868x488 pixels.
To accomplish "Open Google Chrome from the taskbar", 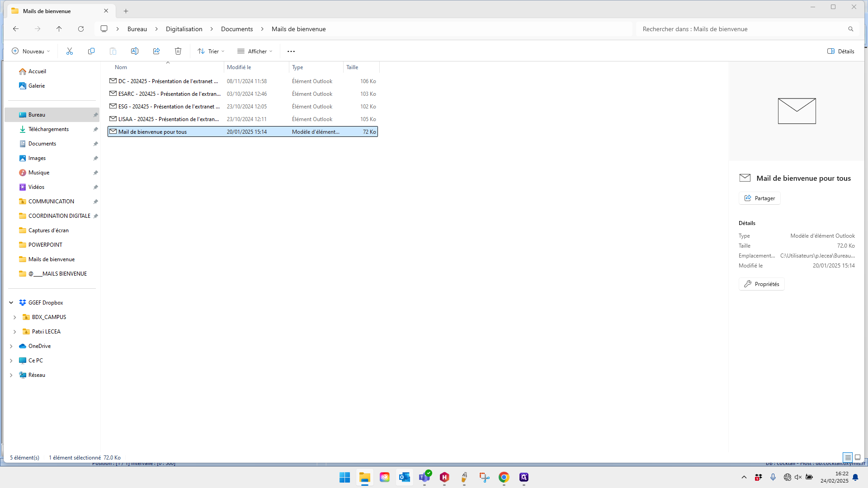I will [504, 477].
